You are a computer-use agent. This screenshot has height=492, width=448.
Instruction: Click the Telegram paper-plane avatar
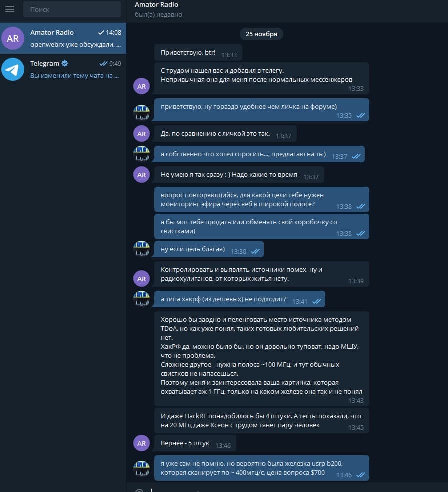tap(13, 69)
